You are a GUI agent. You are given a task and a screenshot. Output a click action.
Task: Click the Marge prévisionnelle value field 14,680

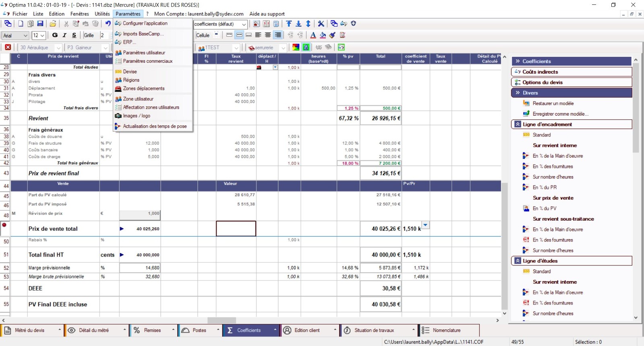pyautogui.click(x=140, y=268)
